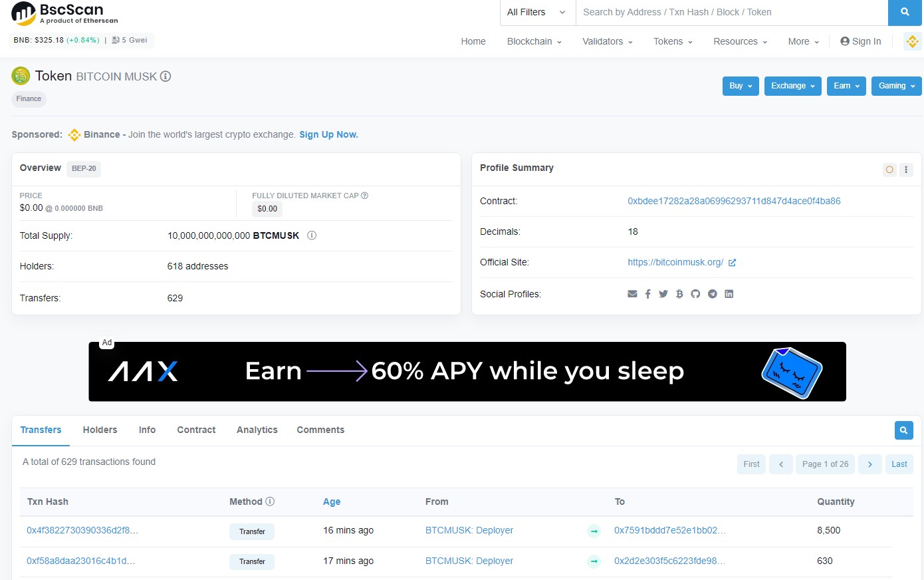Switch to the Contract tab

[196, 430]
